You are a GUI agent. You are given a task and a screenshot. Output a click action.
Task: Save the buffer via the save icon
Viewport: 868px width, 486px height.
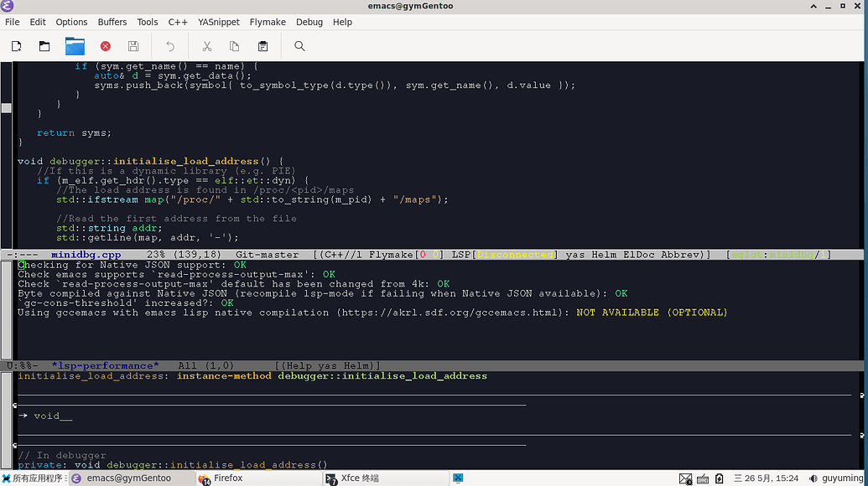pos(133,46)
